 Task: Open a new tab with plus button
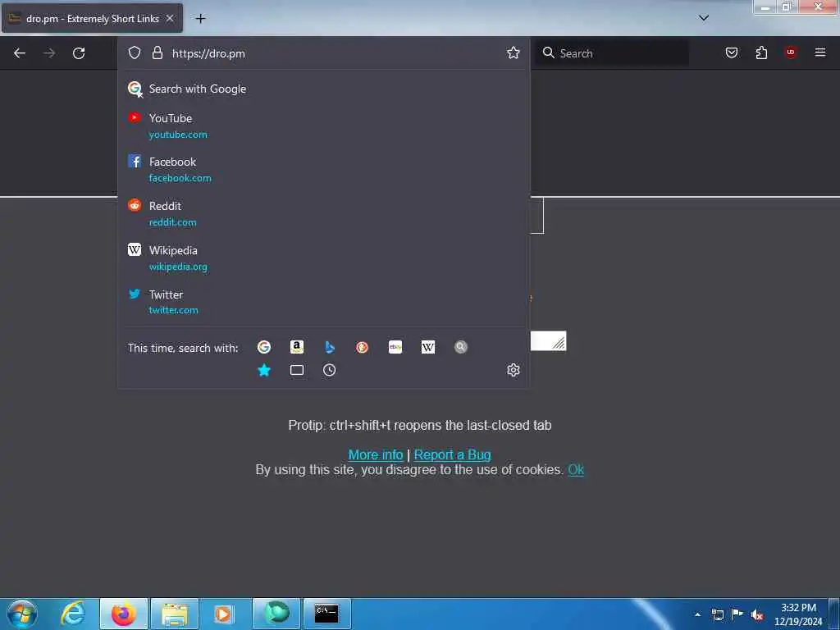point(200,19)
